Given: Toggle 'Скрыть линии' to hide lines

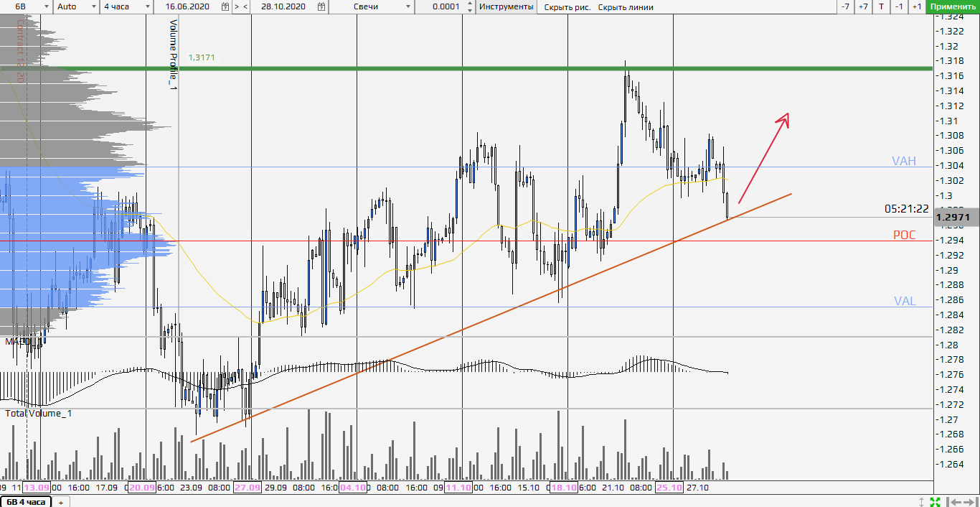Looking at the screenshot, I should click(626, 6).
